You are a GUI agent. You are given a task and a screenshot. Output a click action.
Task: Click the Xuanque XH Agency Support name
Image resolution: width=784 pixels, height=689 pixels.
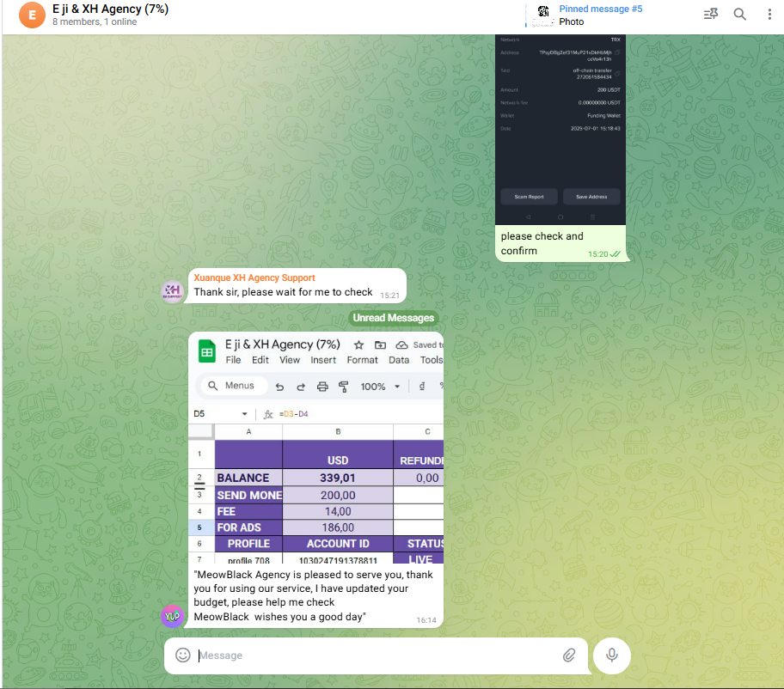(254, 277)
